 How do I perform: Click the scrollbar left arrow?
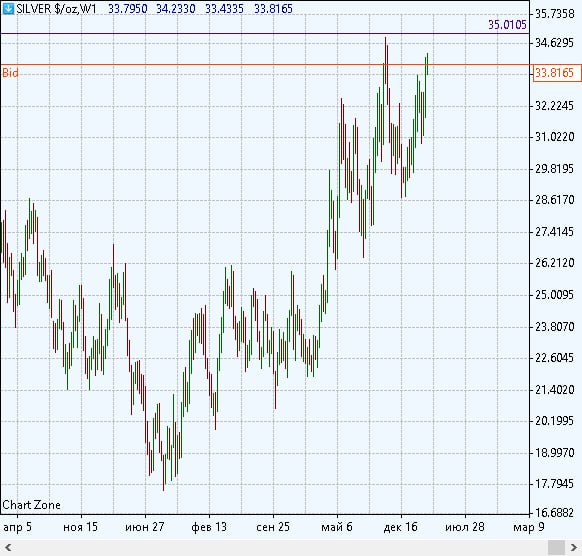(8, 547)
